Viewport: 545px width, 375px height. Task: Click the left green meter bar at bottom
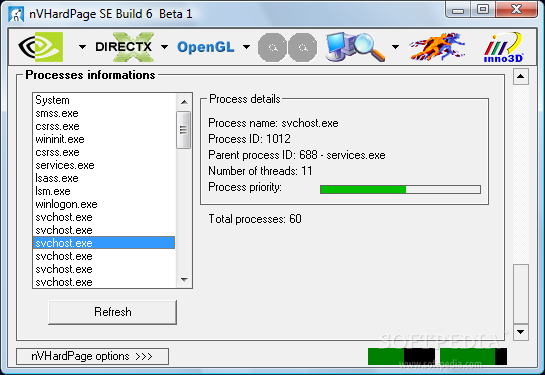[401, 357]
